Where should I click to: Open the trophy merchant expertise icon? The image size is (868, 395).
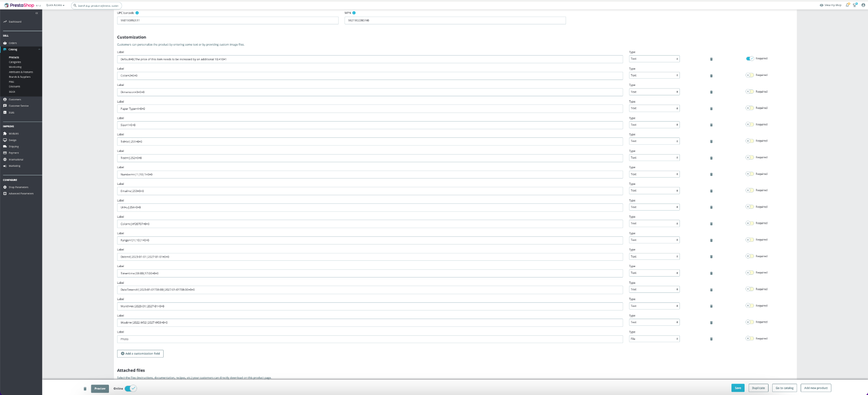[x=855, y=5]
